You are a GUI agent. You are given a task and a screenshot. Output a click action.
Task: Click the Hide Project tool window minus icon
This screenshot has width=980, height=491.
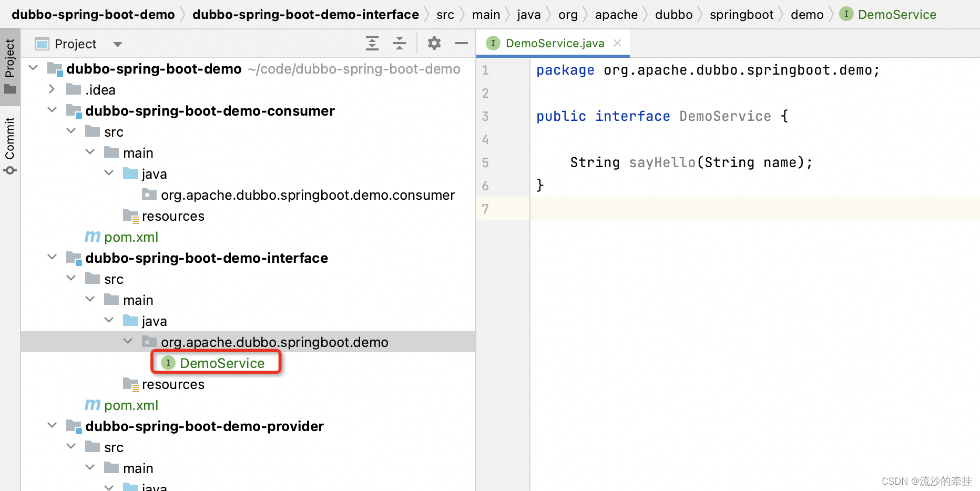[x=461, y=43]
